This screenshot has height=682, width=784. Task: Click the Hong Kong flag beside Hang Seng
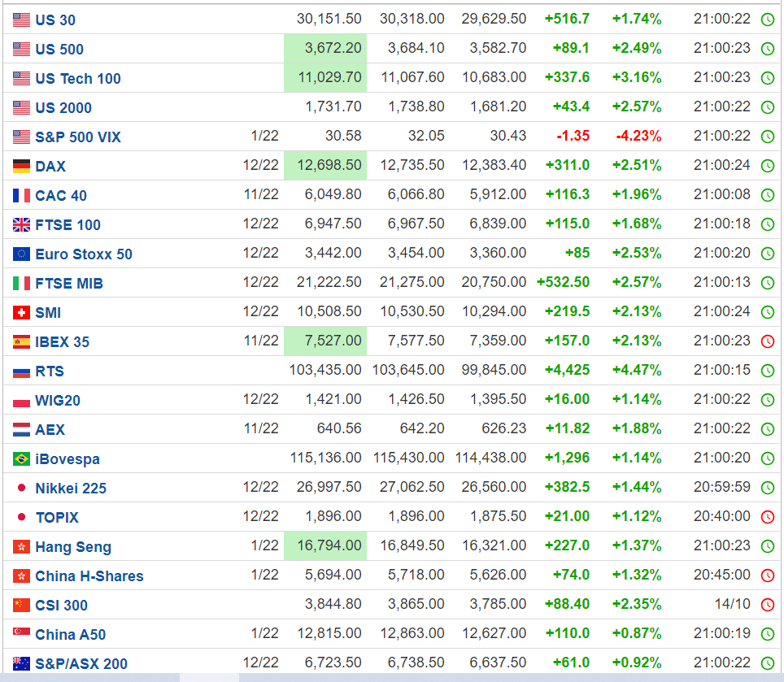coord(21,546)
